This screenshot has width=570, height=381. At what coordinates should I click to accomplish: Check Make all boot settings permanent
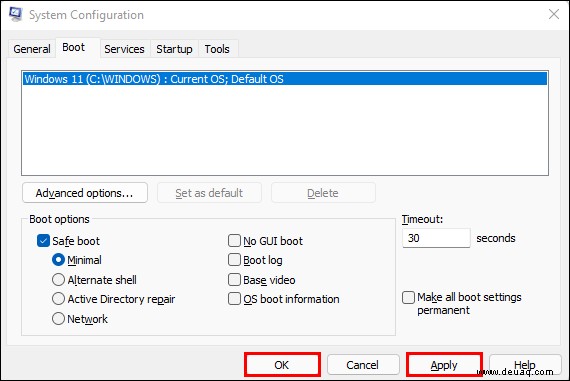click(x=408, y=297)
